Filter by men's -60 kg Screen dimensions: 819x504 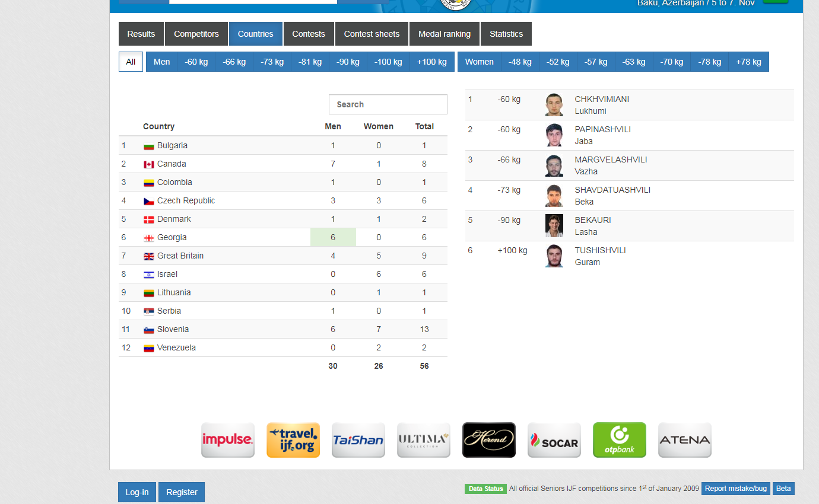pyautogui.click(x=196, y=62)
